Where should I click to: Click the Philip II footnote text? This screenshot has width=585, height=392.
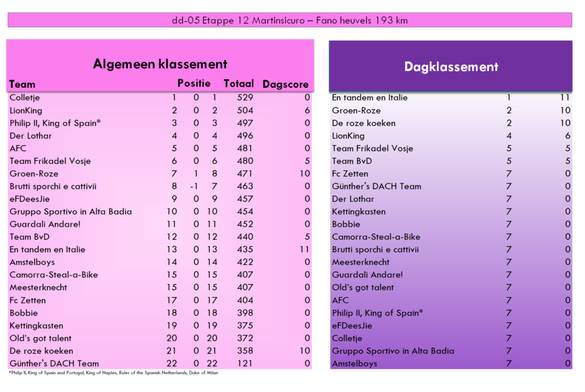pos(114,373)
